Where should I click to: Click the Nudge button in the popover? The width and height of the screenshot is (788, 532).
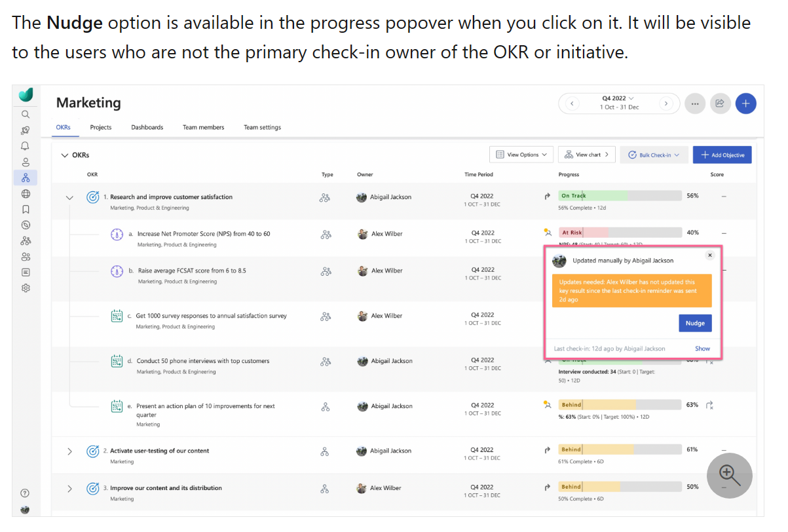[x=695, y=323]
